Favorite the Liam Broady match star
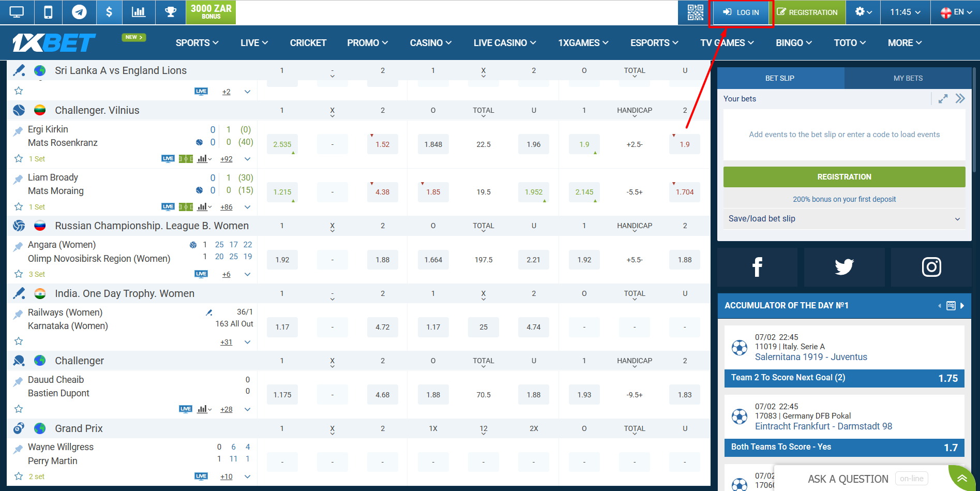980x491 pixels. (x=19, y=206)
